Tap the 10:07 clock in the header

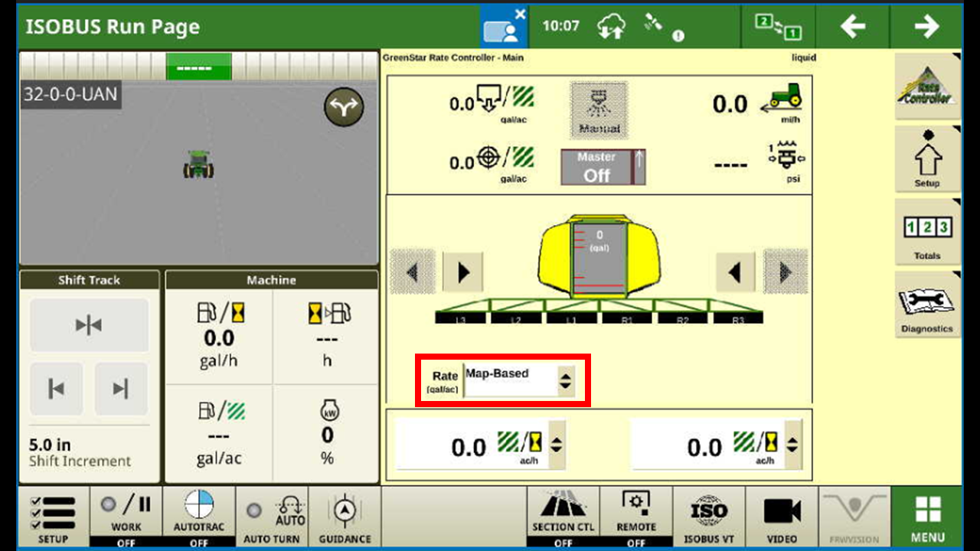pyautogui.click(x=561, y=26)
